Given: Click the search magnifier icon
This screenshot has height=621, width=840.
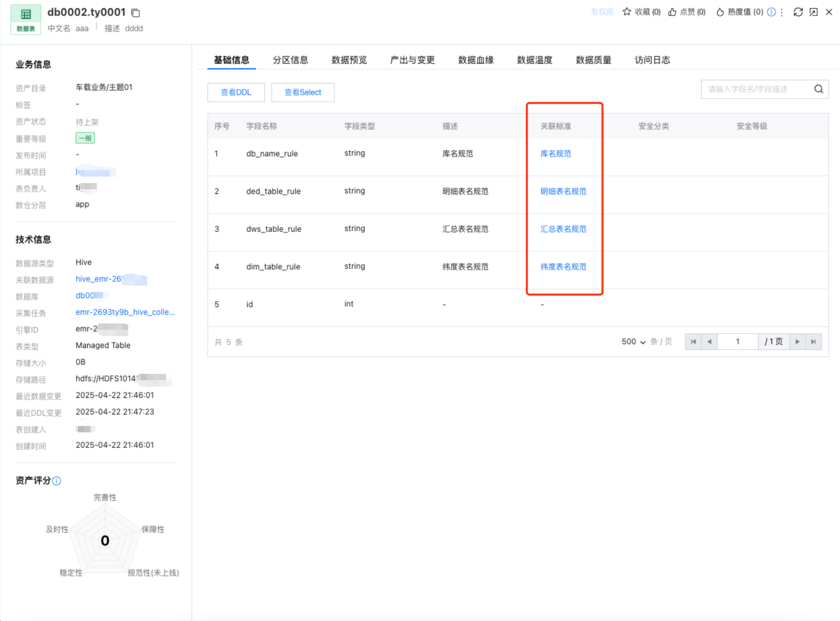Looking at the screenshot, I should pos(819,89).
